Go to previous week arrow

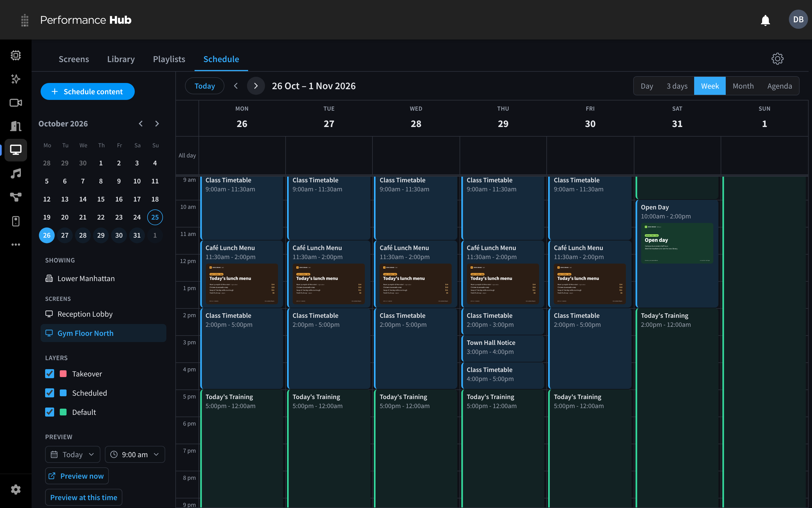pyautogui.click(x=236, y=86)
